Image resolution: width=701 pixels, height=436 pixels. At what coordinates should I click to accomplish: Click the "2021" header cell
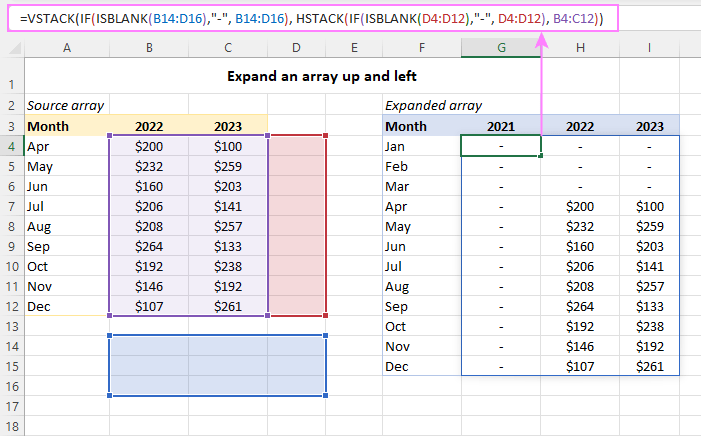[x=501, y=127]
